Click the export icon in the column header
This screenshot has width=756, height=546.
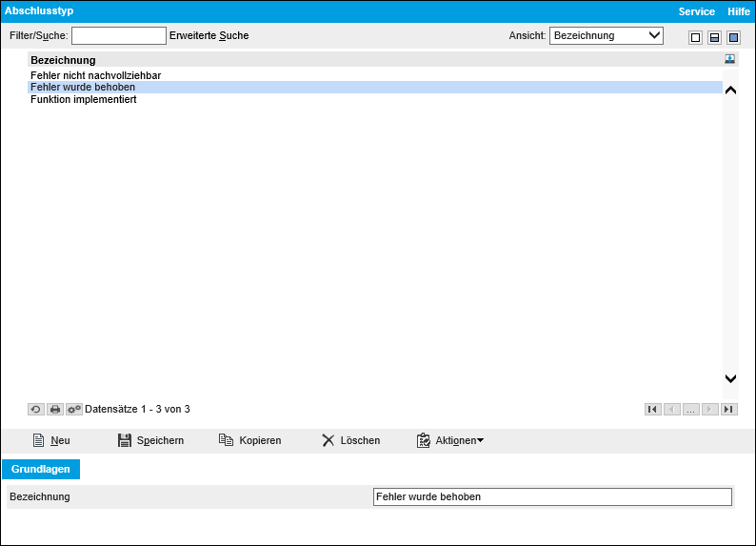[x=729, y=59]
